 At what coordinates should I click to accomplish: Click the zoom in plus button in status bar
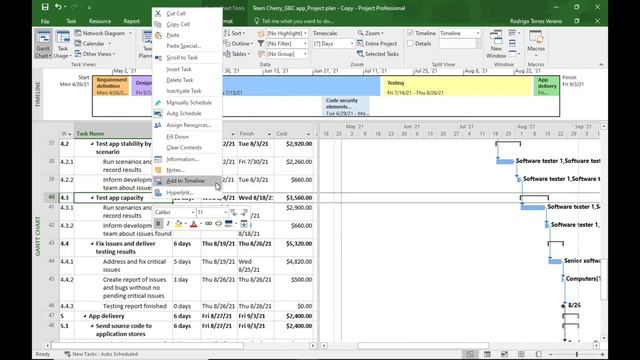602,354
